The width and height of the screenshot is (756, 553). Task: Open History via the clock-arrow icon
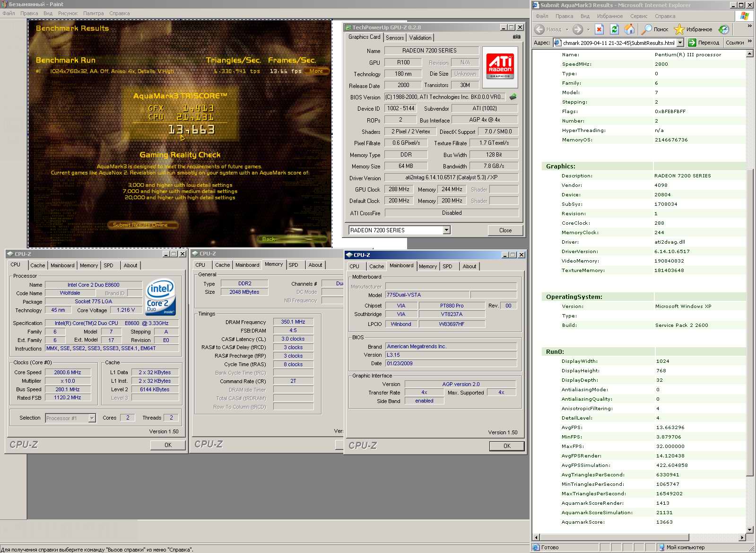723,29
